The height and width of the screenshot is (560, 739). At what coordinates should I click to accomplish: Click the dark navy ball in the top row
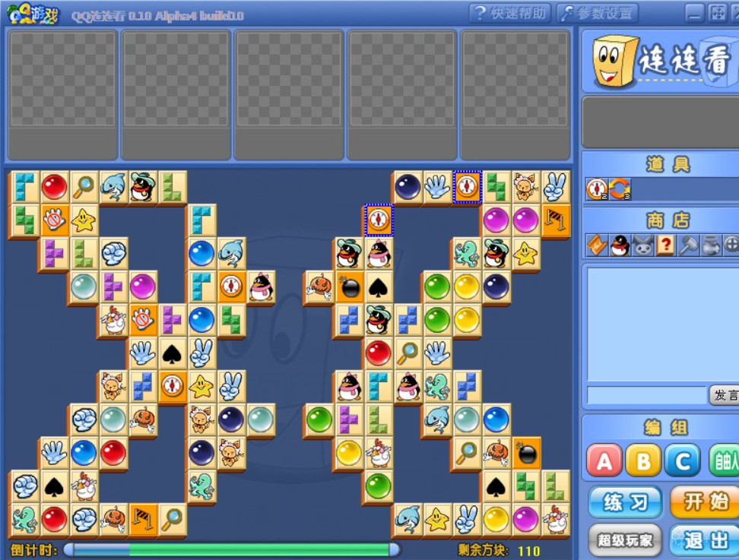pyautogui.click(x=408, y=186)
